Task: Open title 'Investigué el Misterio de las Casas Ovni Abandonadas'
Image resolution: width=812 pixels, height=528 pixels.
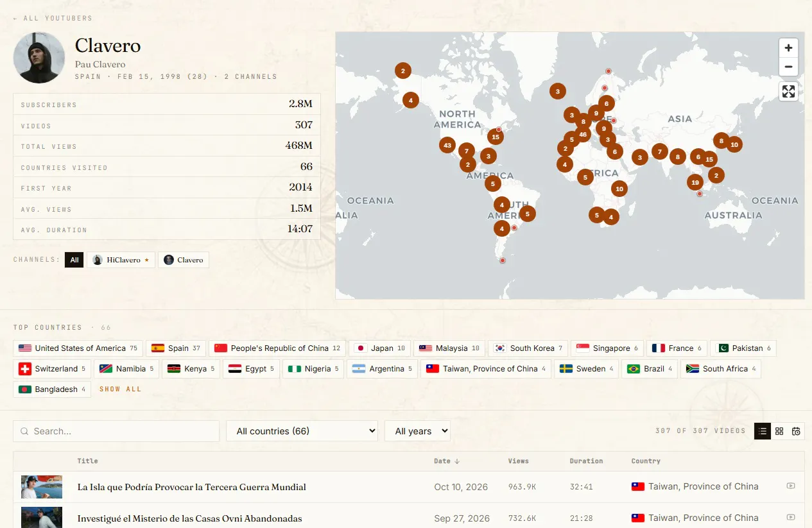Action: tap(190, 518)
